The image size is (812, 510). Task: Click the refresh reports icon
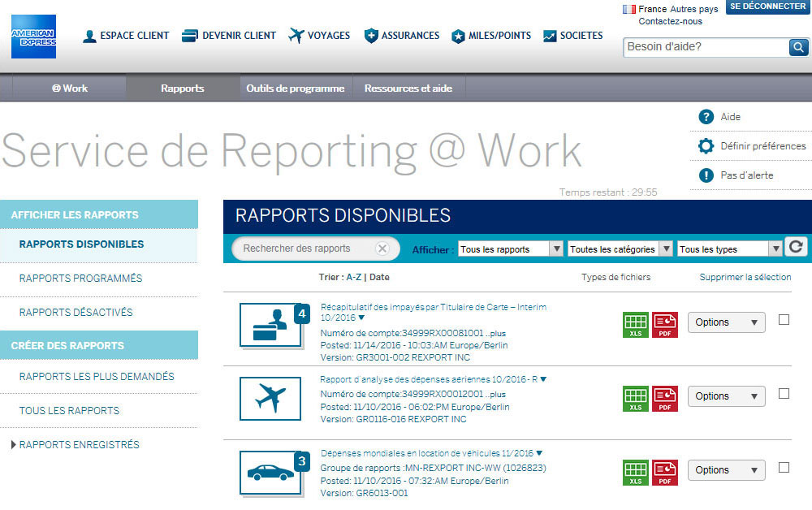click(796, 246)
